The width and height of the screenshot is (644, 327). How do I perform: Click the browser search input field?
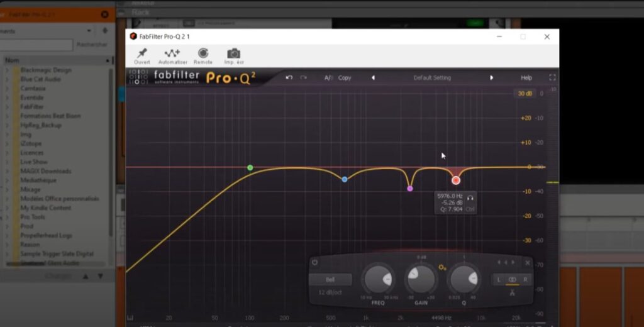(36, 45)
